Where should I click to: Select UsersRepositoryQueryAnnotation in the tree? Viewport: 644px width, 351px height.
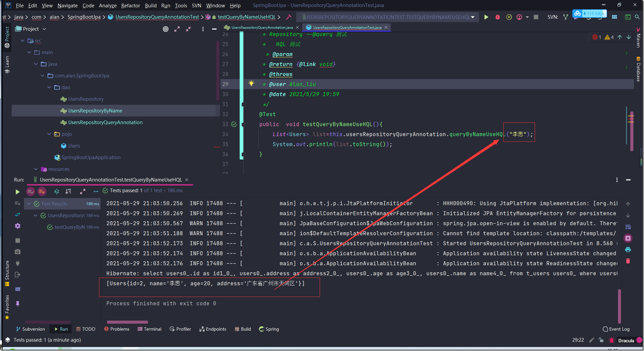point(105,122)
